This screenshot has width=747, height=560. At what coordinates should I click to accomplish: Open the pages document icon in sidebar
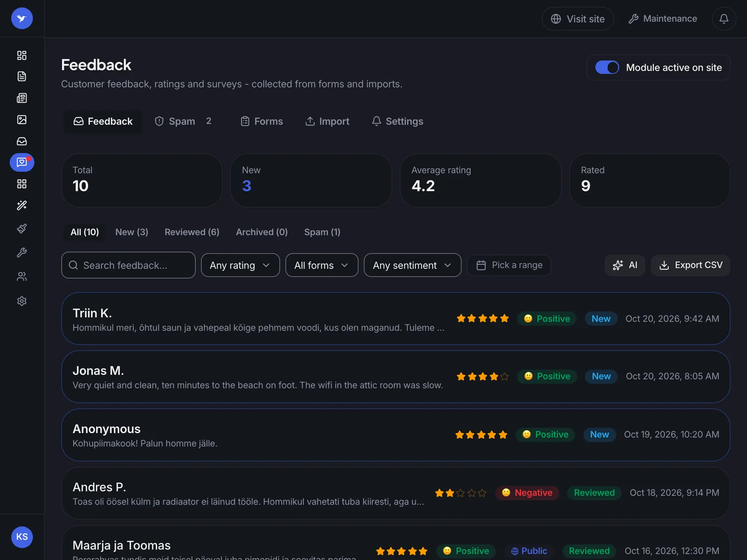coord(22,77)
